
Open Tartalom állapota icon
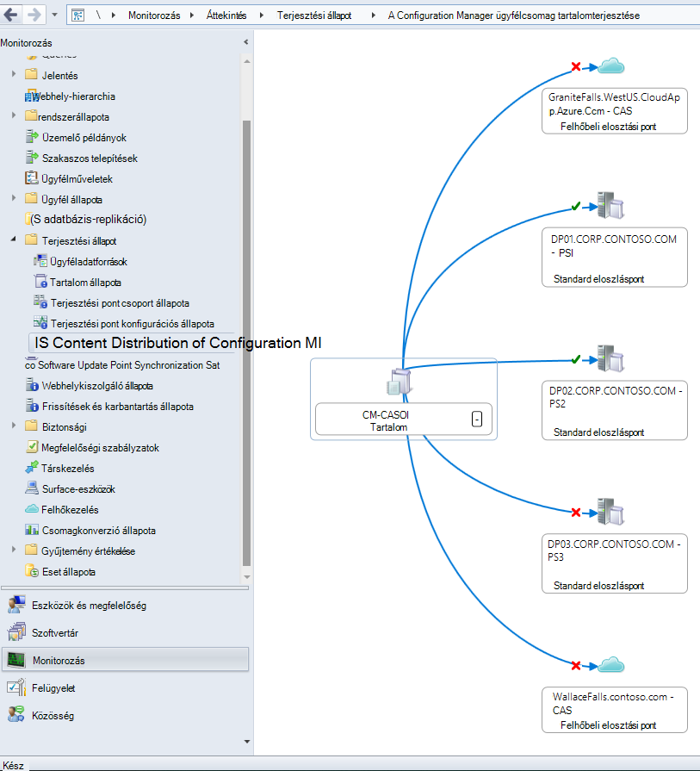pos(40,281)
